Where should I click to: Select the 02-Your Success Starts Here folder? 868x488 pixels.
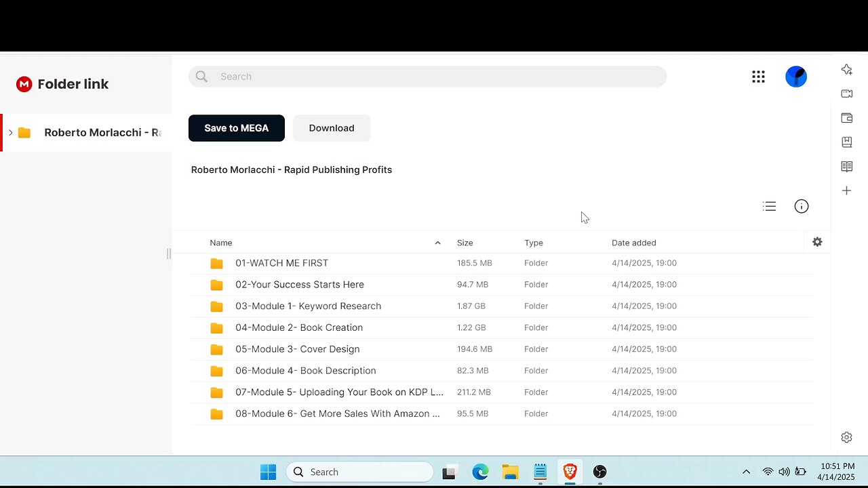coord(502,285)
